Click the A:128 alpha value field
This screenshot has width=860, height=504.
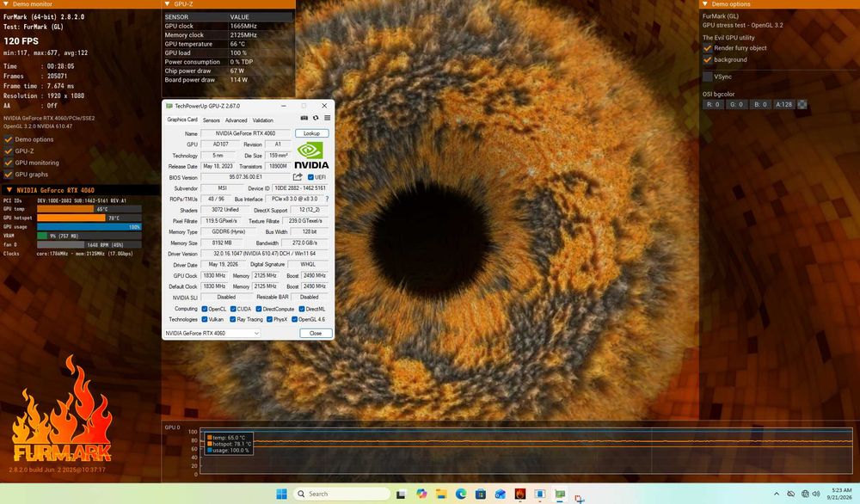point(783,104)
